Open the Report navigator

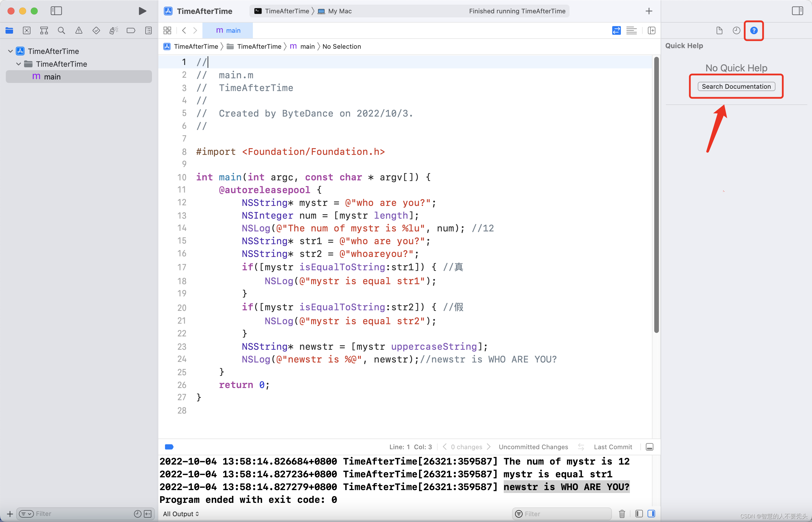coord(148,30)
